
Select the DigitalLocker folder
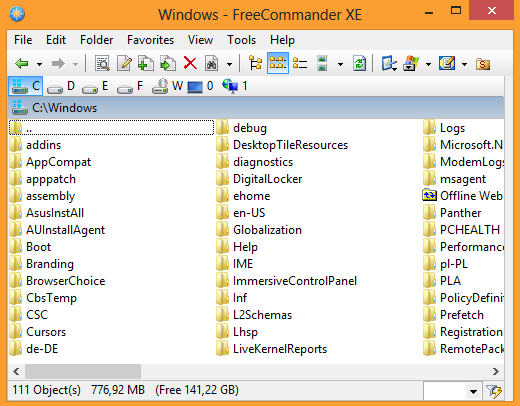(260, 179)
